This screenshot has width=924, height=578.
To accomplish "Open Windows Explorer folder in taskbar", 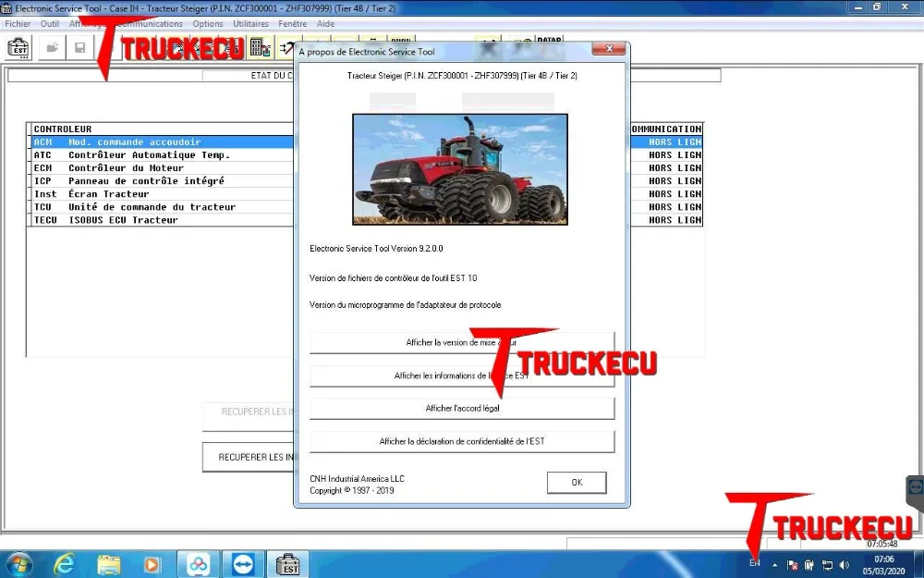I will click(x=108, y=564).
